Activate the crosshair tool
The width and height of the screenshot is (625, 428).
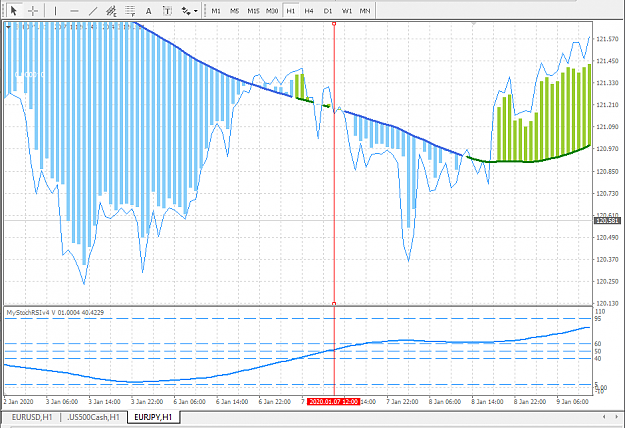point(33,11)
